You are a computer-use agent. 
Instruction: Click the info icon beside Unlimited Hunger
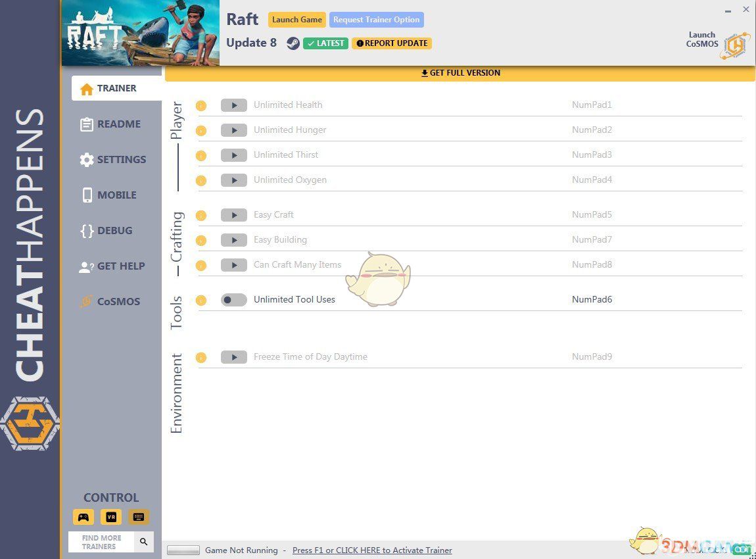click(x=201, y=131)
